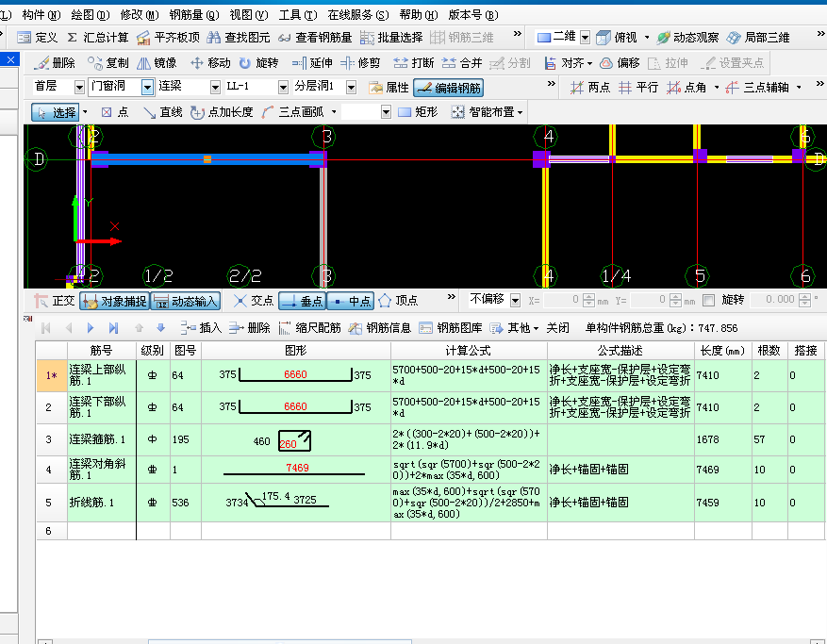Toggle 垂点 perpendicular snap
This screenshot has height=644, width=827.
pos(302,301)
